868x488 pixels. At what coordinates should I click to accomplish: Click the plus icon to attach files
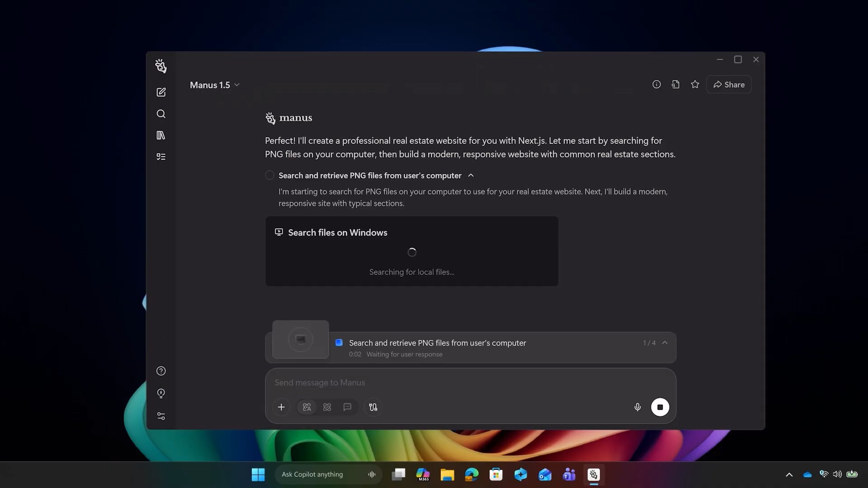pos(281,407)
